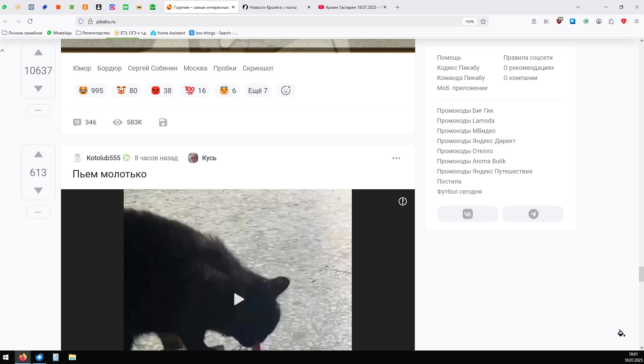Switch to the "Новости Кролега" tab
The image size is (644, 364).
[273, 7]
